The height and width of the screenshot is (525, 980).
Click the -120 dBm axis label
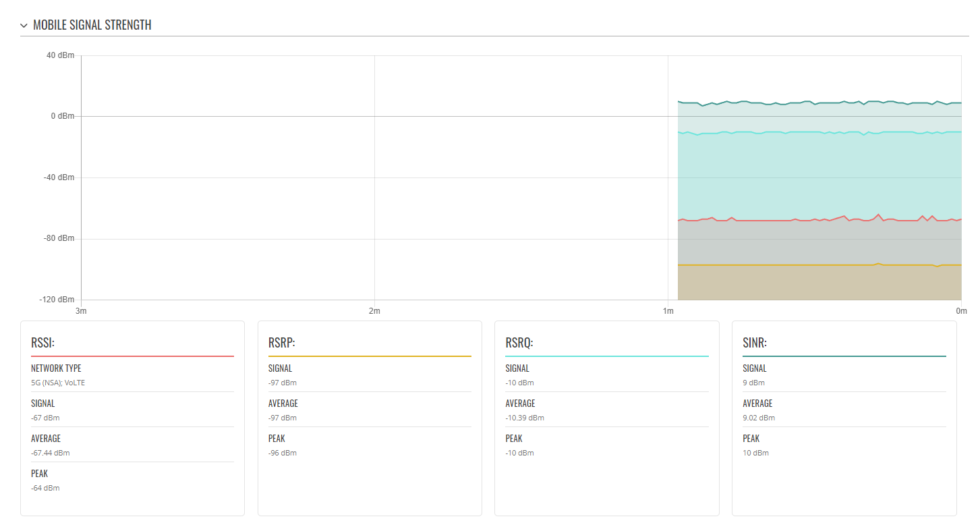click(57, 300)
